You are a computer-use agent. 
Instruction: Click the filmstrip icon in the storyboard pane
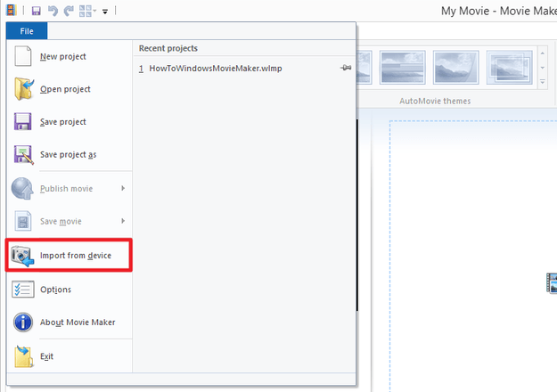[552, 283]
